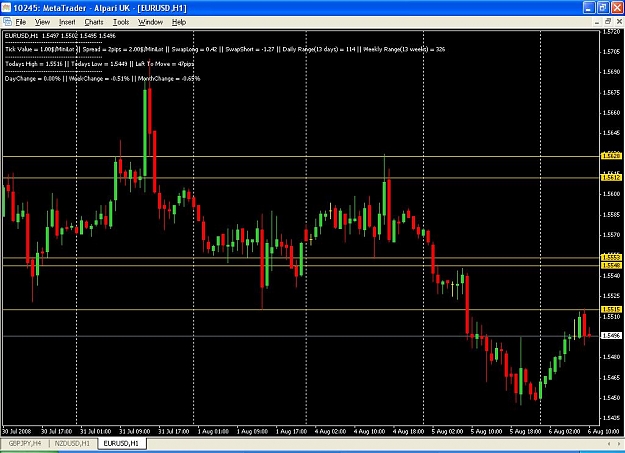Select the horizontal line labeled 1.5628
This screenshot has width=625, height=453.
pyautogui.click(x=301, y=156)
